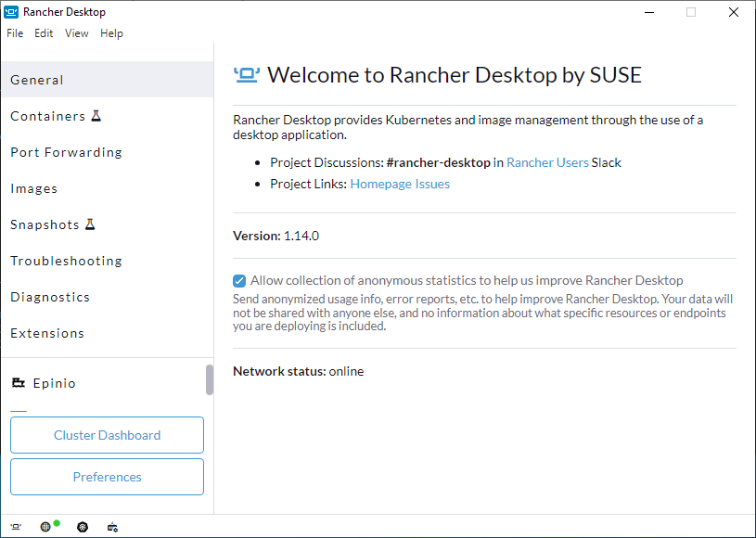Go to the Containers page
This screenshot has width=756, height=538.
pyautogui.click(x=107, y=116)
